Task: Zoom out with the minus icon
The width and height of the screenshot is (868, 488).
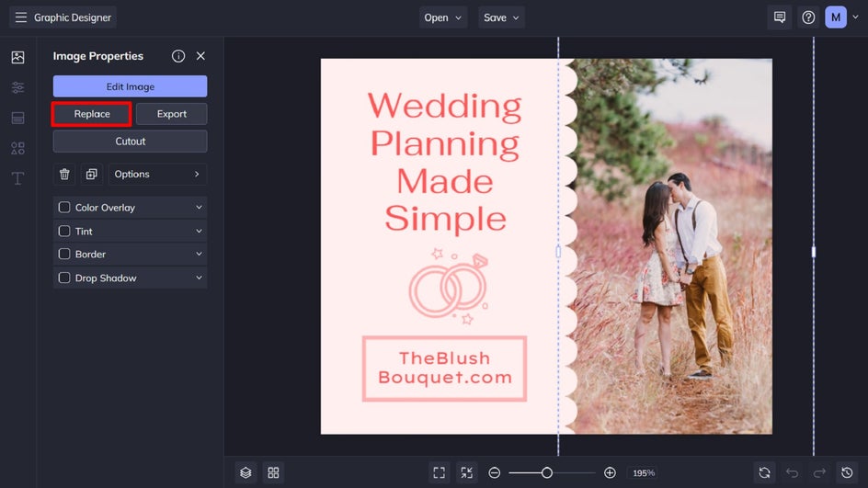Action: click(x=495, y=472)
